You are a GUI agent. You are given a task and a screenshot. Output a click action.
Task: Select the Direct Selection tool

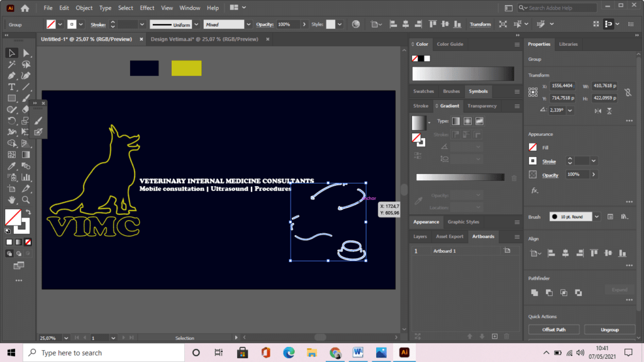click(26, 53)
